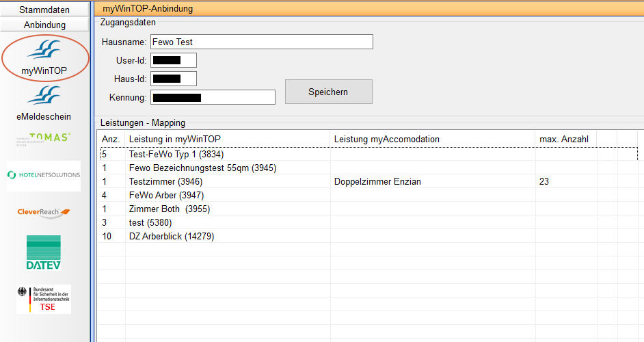Switch to the Anbindung tab

[x=44, y=25]
